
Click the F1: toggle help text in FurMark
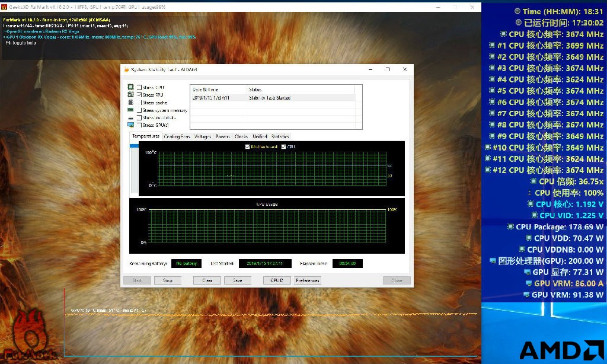[x=21, y=43]
